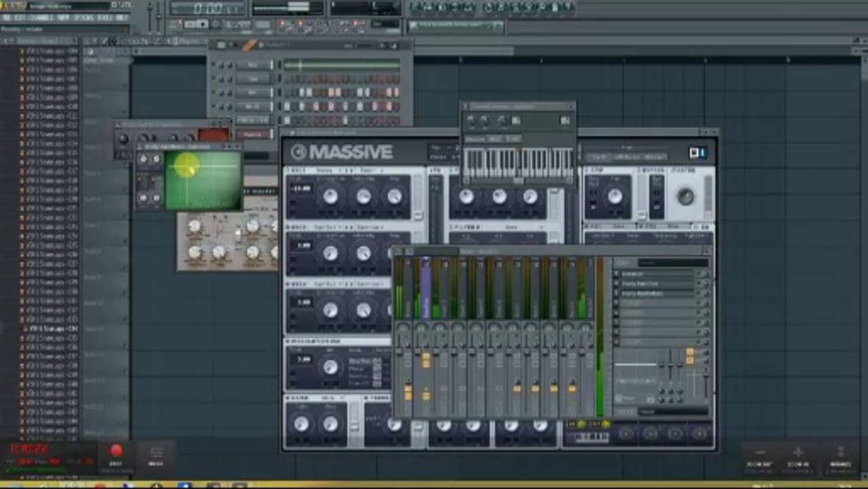Screen dimensions: 868x489
Task: Open the mixer input selector at top of effects panel
Action: 673,263
